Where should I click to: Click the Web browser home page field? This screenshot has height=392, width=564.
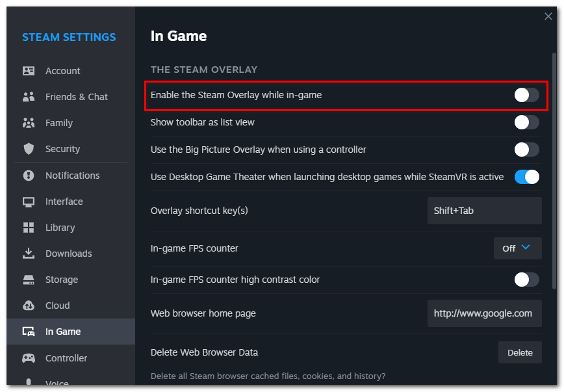(x=484, y=313)
